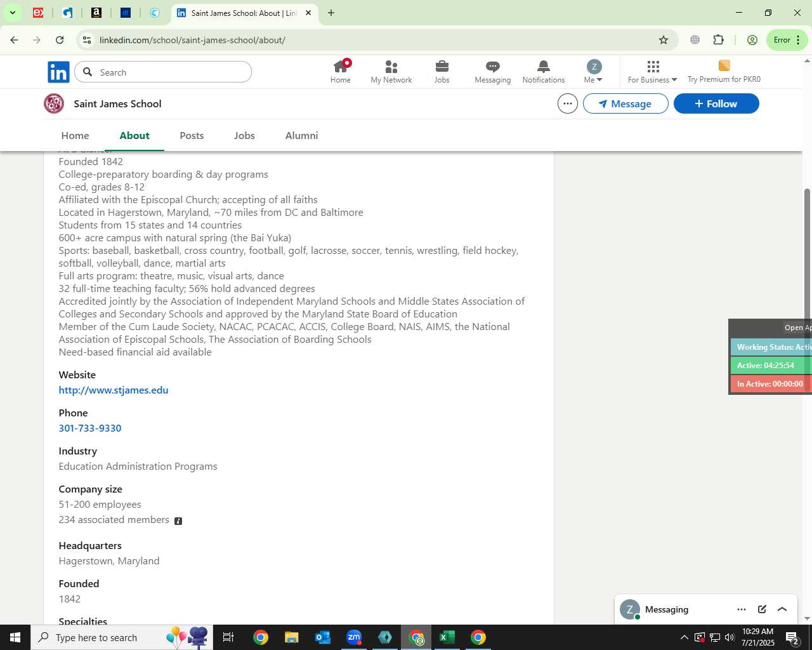Screen dimensions: 812x650
Task: Select the About tab
Action: (134, 135)
